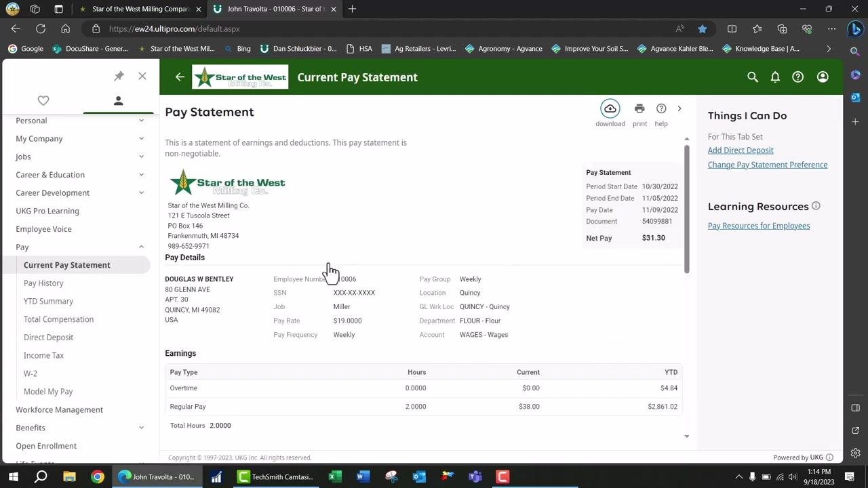The image size is (868, 488).
Task: Open Workforce Management menu item
Action: pyautogui.click(x=60, y=409)
